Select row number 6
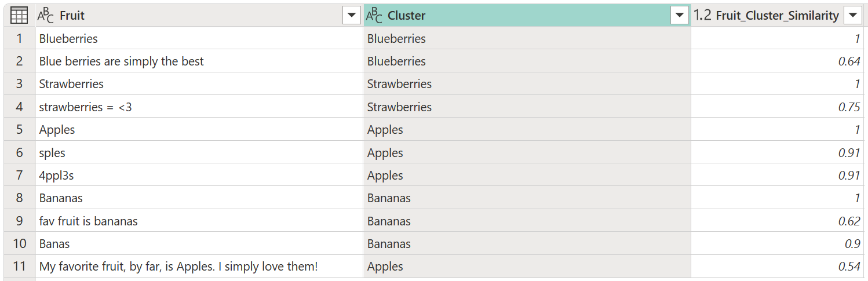This screenshot has height=281, width=868. coord(19,153)
